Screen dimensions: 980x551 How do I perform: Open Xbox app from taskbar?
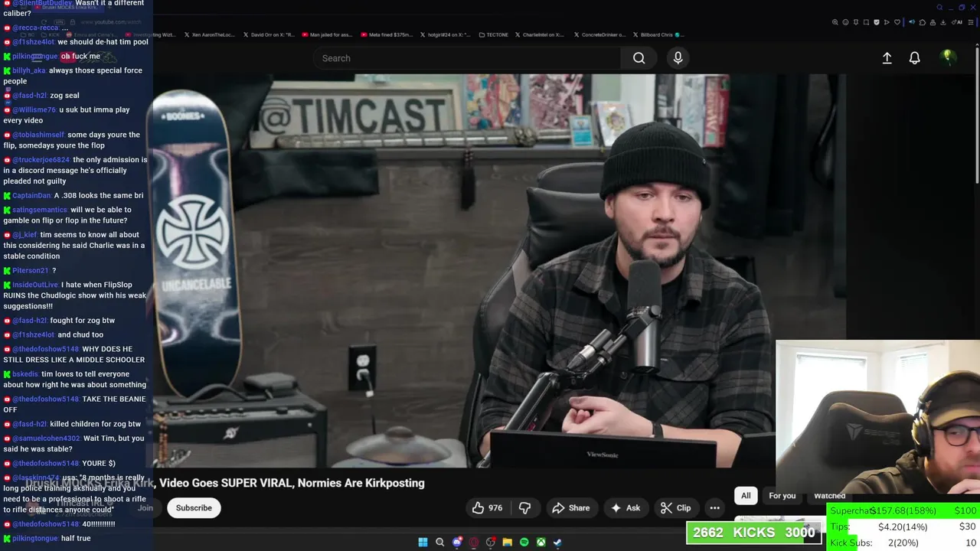tap(541, 543)
